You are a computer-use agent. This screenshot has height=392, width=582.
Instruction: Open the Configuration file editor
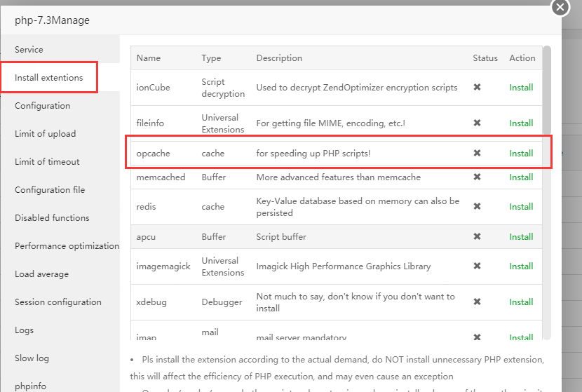pyautogui.click(x=50, y=190)
